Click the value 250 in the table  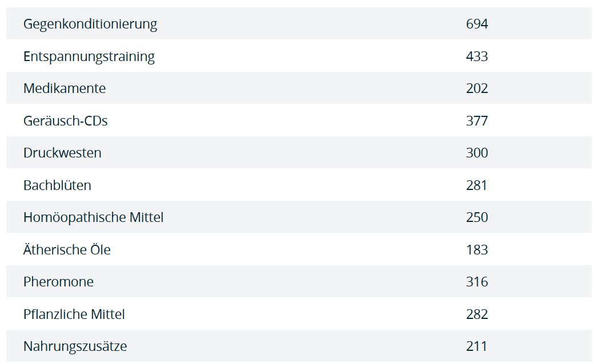pos(477,217)
